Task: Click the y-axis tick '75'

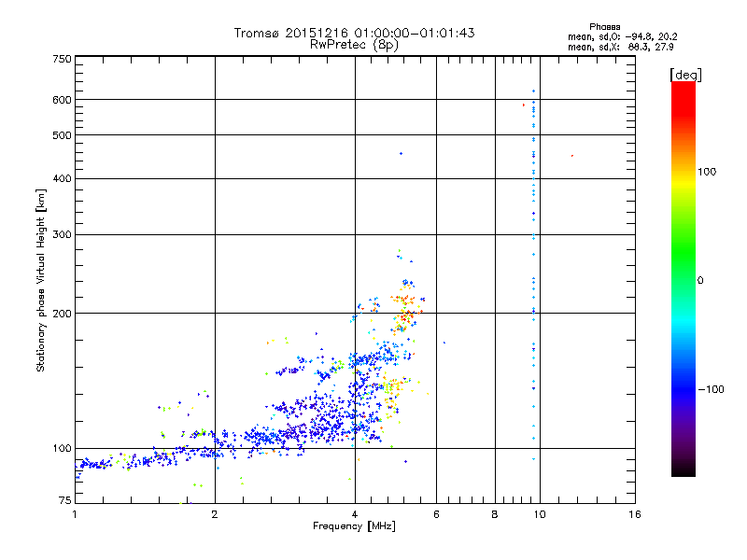Action: pos(65,500)
